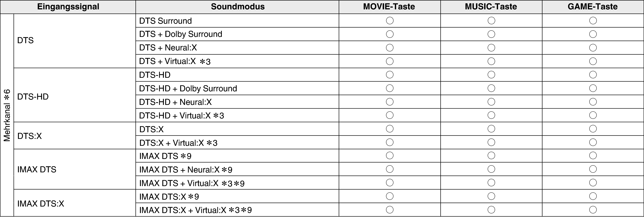
Task: Click the Soundmodus column header
Action: (x=237, y=6)
